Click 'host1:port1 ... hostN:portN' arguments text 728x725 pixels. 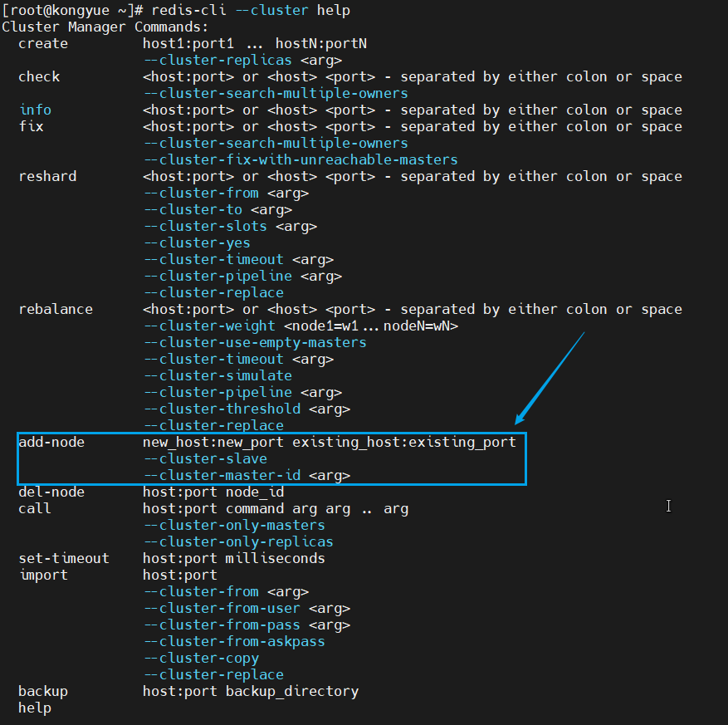point(255,44)
